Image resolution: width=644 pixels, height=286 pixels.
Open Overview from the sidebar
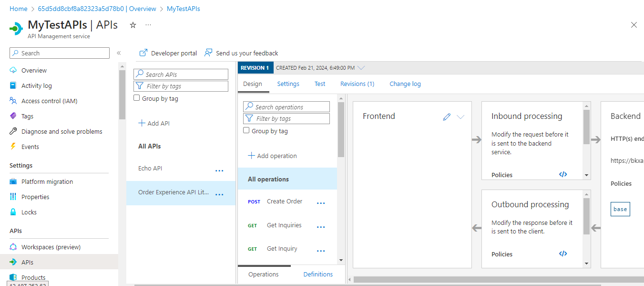(x=34, y=70)
